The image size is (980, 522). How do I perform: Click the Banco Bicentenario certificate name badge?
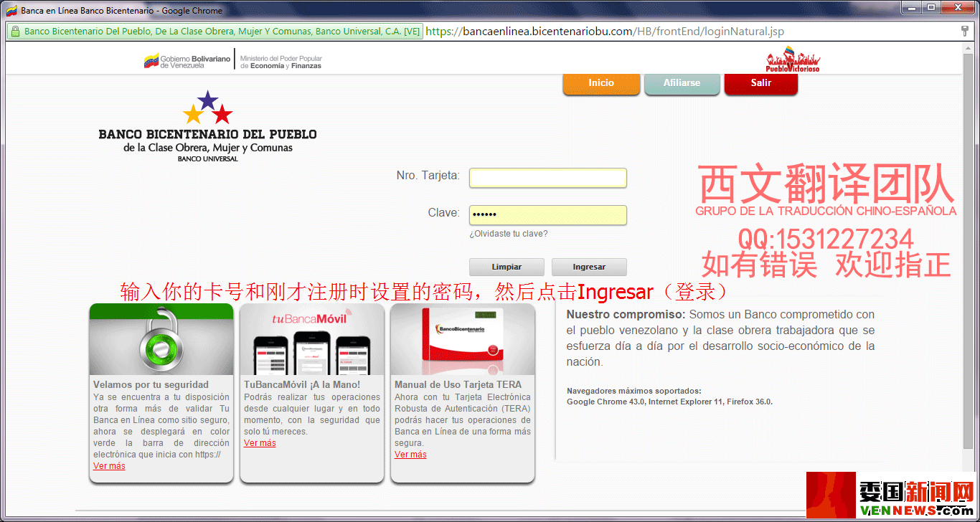coord(215,32)
